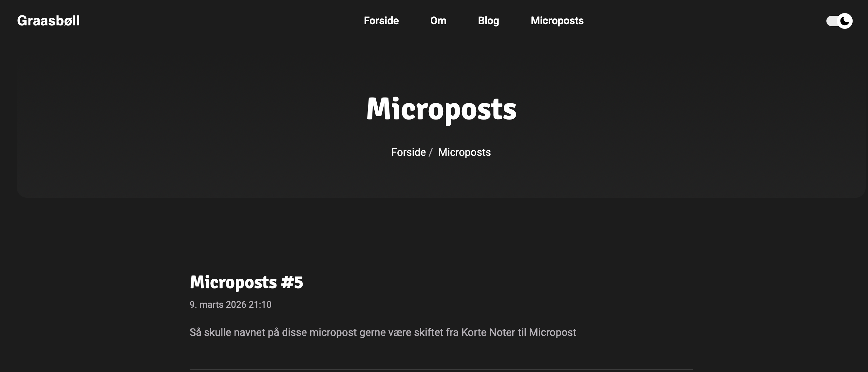
Task: Click the moon icon knob
Action: 845,21
